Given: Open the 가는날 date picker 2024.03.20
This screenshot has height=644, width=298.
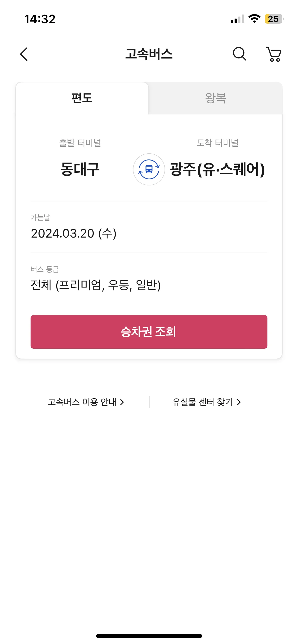Looking at the screenshot, I should point(149,227).
